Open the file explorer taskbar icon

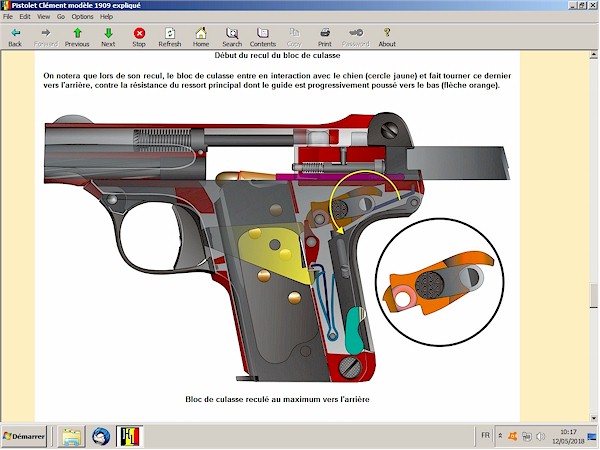[x=71, y=436]
